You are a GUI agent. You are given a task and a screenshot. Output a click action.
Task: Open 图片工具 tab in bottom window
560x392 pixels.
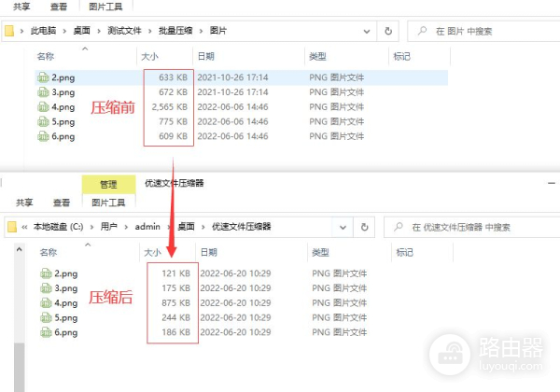pyautogui.click(x=108, y=203)
